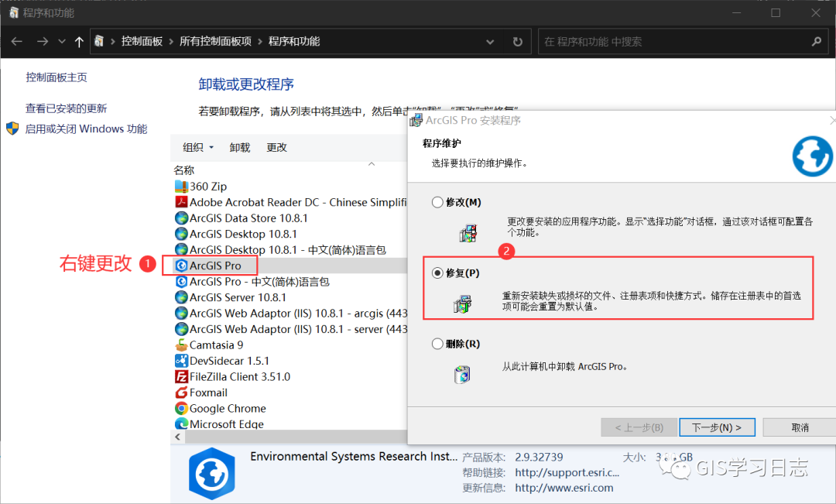Click the Adobe Acrobat Reader DC icon
Screen dimensions: 836x504
181,202
